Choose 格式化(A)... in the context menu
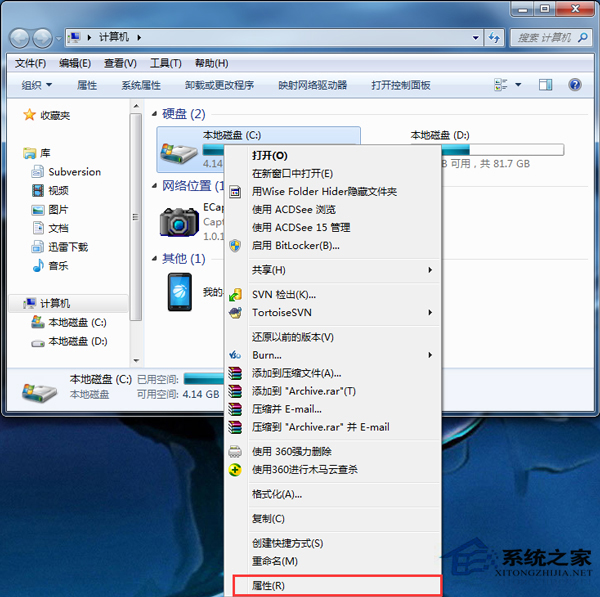The height and width of the screenshot is (597, 600). pyautogui.click(x=332, y=494)
